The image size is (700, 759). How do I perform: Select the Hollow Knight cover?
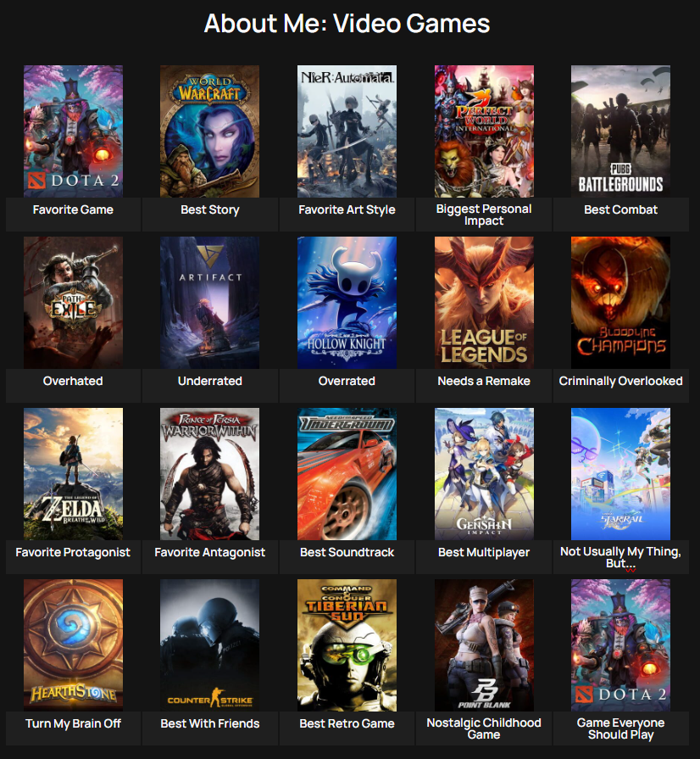point(347,303)
